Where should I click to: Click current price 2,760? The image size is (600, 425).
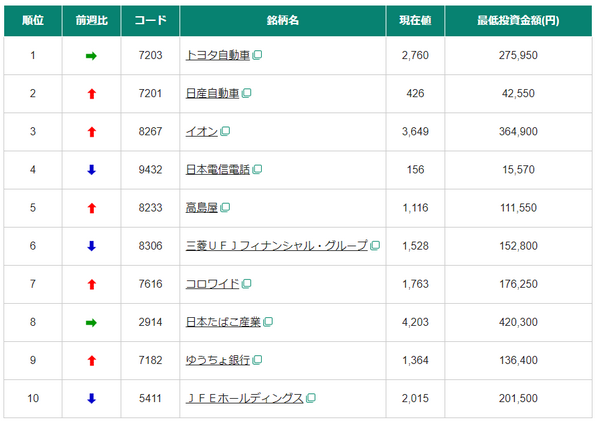(x=415, y=55)
